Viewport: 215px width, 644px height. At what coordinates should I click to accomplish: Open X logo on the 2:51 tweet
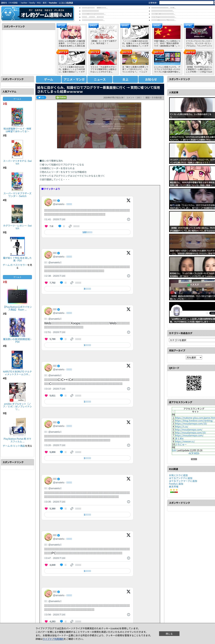(128, 309)
